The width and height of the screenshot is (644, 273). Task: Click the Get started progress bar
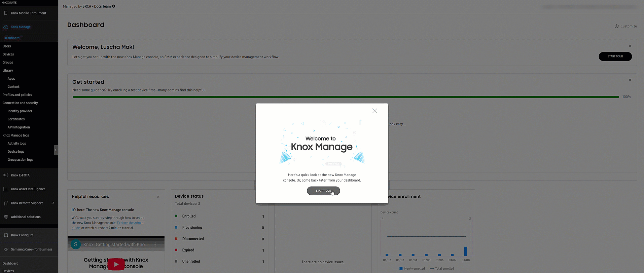tap(346, 97)
